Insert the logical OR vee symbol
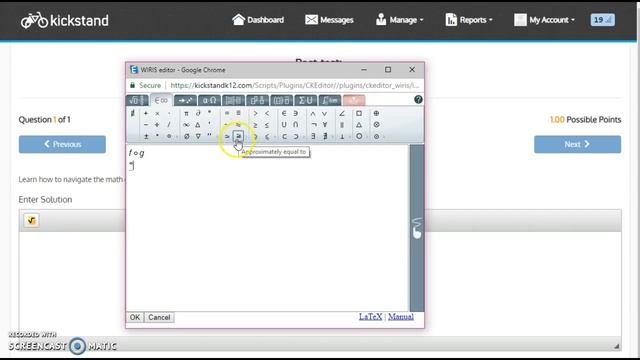This screenshot has height=360, width=640. [x=324, y=113]
